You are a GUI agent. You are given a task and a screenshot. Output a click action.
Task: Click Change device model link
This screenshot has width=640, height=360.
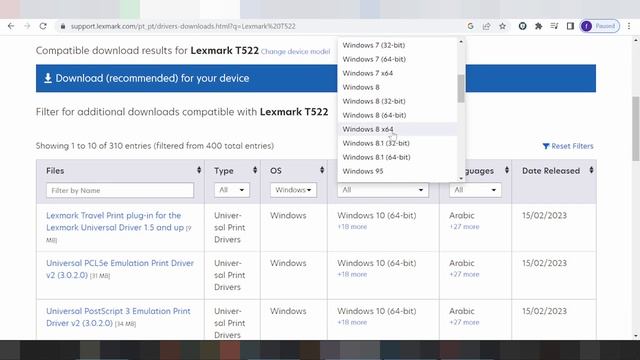295,51
